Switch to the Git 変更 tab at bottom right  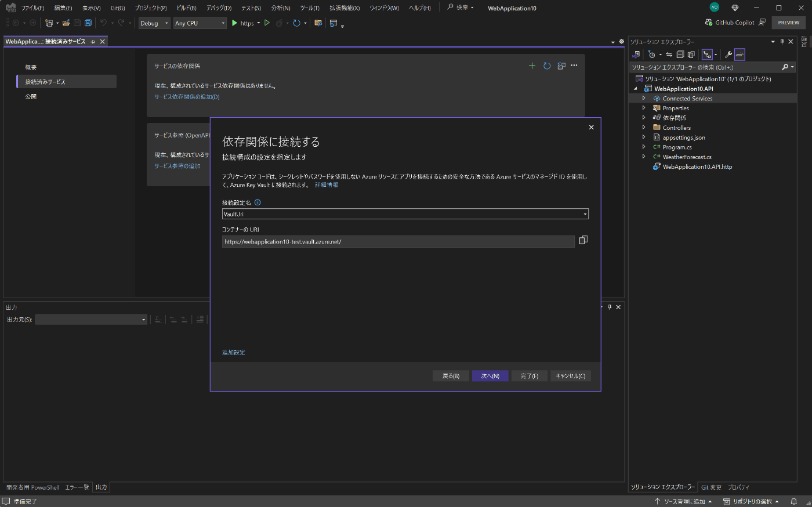tap(711, 487)
